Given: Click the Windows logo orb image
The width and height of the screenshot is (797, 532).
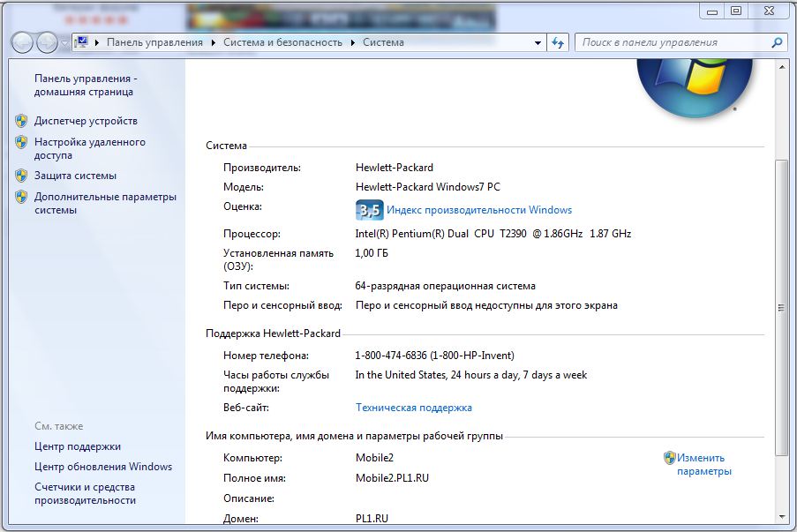Looking at the screenshot, I should pyautogui.click(x=695, y=87).
